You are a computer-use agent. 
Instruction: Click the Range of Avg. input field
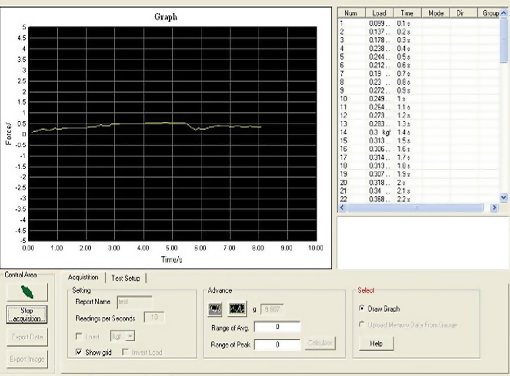[x=277, y=327]
